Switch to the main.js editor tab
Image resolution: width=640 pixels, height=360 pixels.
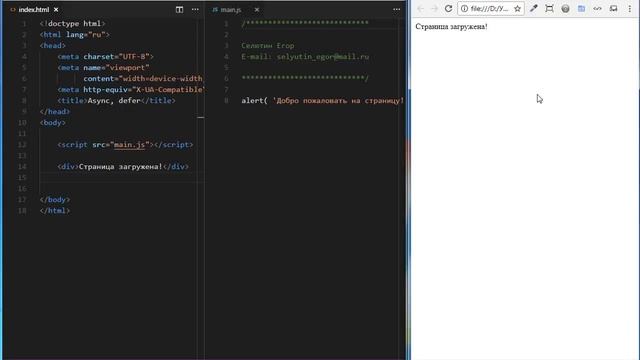point(231,10)
